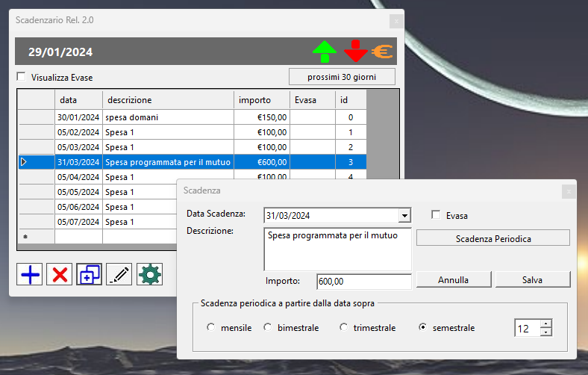Click the €150,00 amount cell
588x375 pixels.
(x=262, y=117)
